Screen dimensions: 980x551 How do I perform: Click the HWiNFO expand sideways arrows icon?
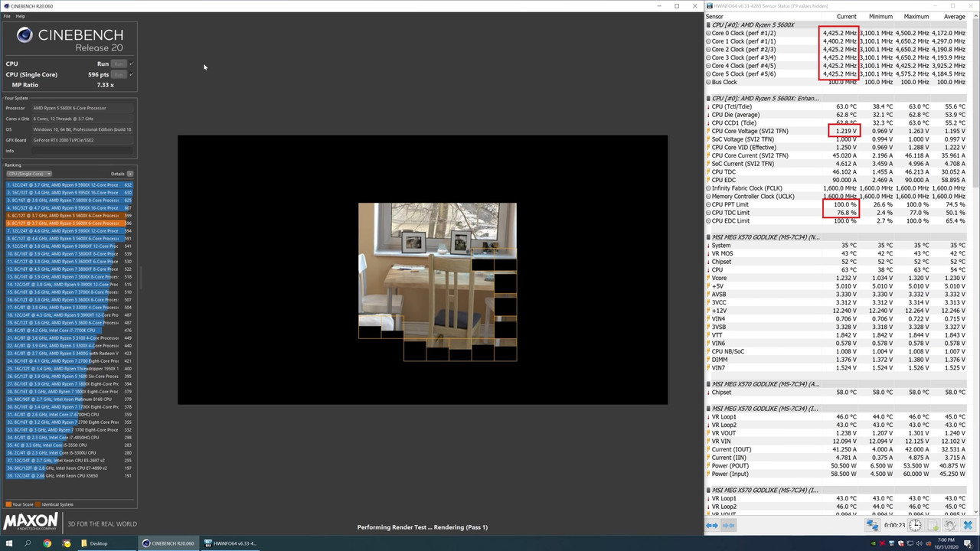712,526
